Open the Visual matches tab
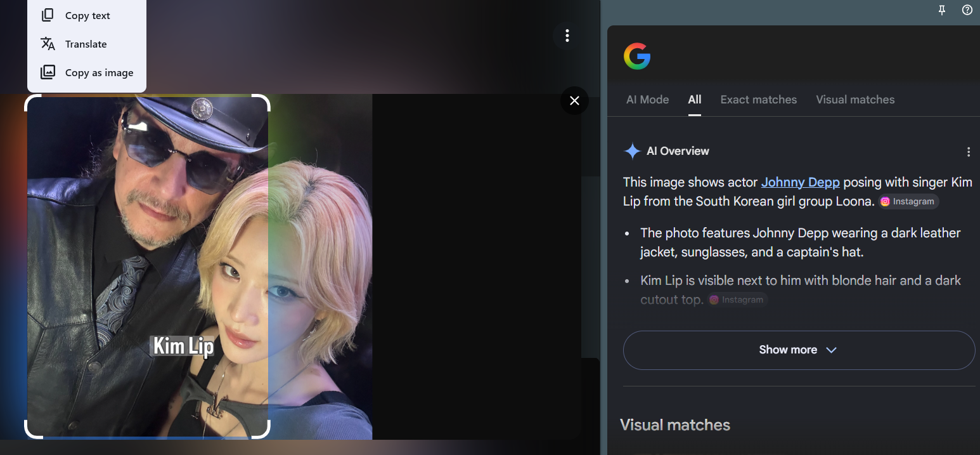The width and height of the screenshot is (980, 455). click(855, 100)
